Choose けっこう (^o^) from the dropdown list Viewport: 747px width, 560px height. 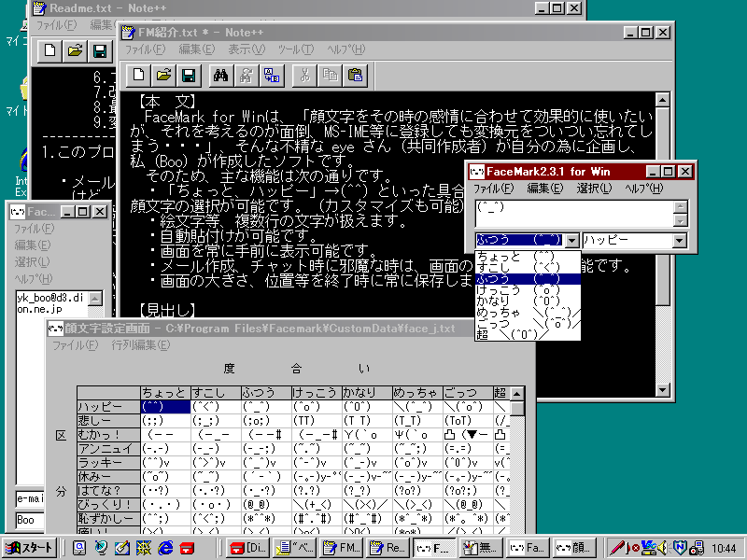click(x=528, y=290)
